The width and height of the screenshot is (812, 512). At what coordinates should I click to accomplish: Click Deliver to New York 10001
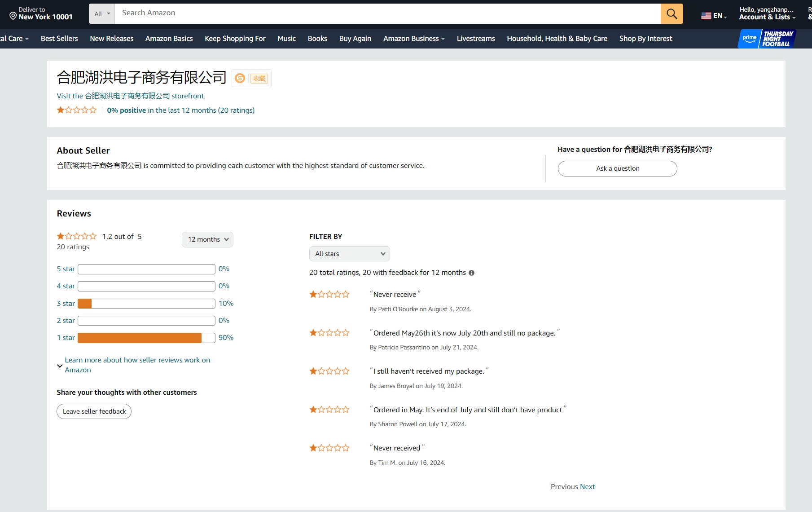[41, 13]
